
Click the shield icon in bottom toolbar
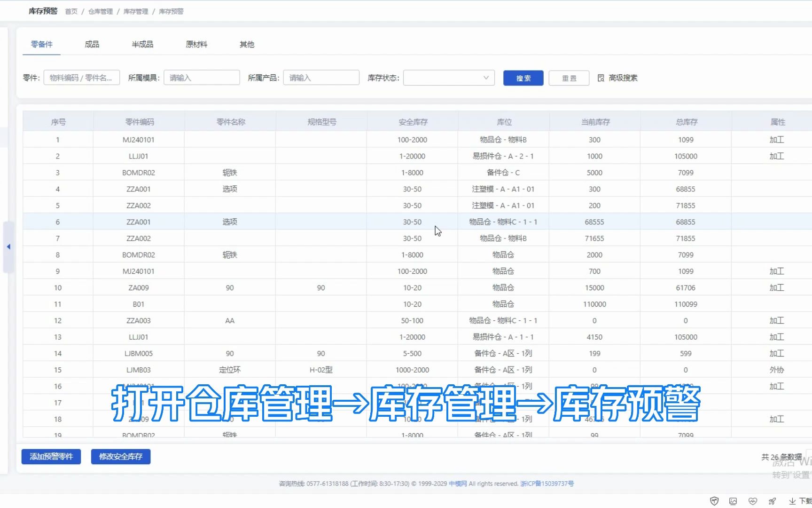[x=715, y=501]
